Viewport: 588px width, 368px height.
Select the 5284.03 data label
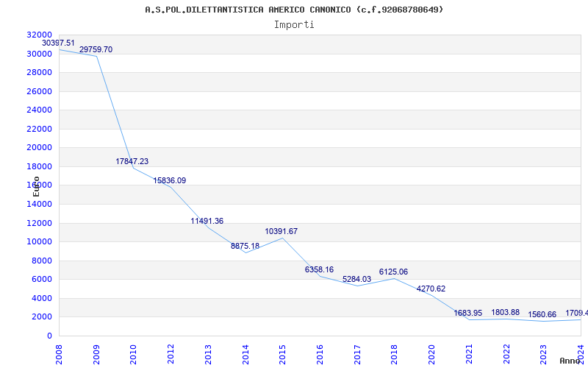[356, 280]
